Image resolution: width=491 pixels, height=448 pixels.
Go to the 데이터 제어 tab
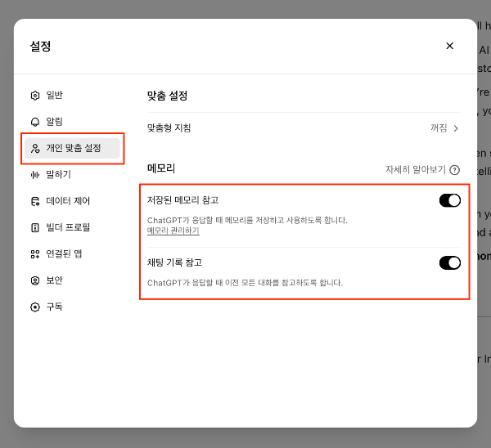click(x=72, y=201)
